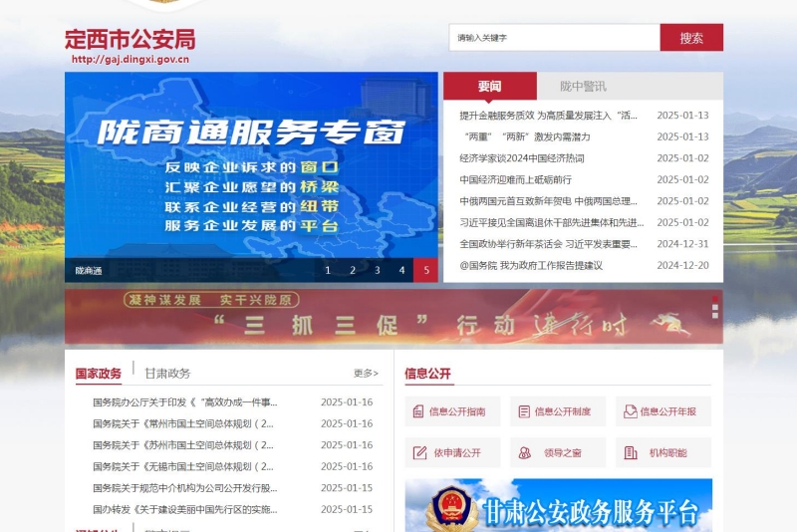Image resolution: width=797 pixels, height=532 pixels.
Task: Open the 信息公开制度 document icon
Action: click(x=524, y=411)
